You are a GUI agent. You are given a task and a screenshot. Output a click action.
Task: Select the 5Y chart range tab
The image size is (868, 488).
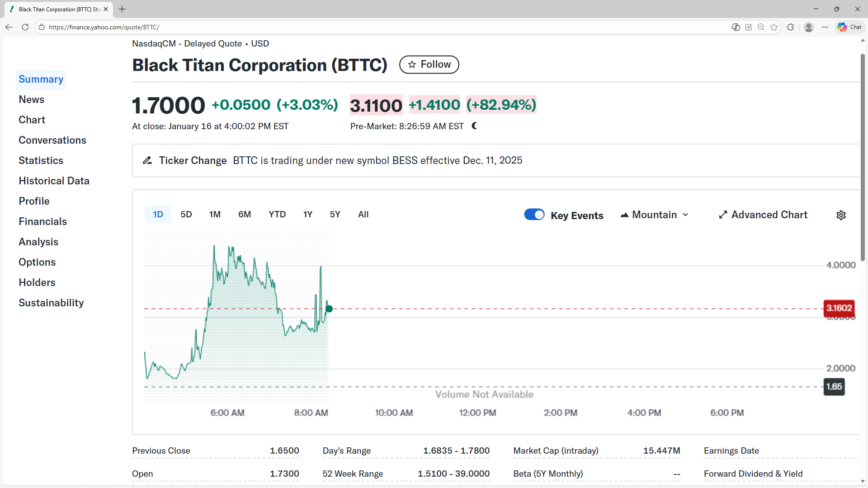click(x=335, y=214)
